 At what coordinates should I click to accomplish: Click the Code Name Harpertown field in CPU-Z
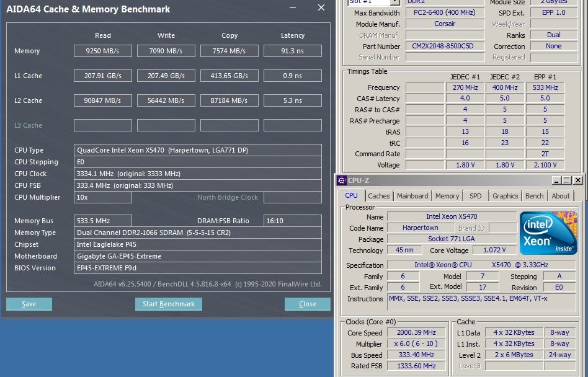pos(421,228)
